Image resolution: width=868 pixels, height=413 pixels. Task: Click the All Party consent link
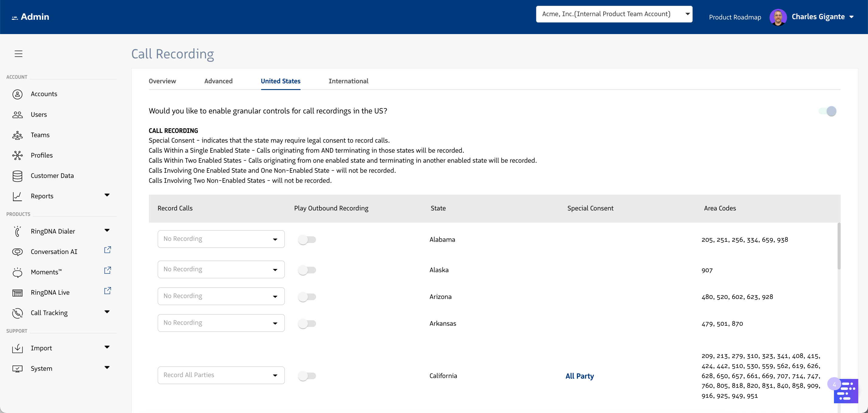pos(580,376)
